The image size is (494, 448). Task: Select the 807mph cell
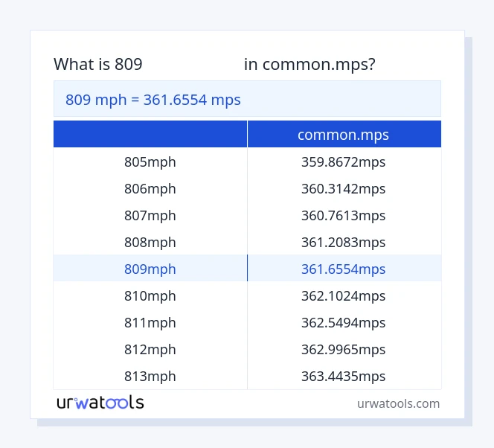coord(150,216)
